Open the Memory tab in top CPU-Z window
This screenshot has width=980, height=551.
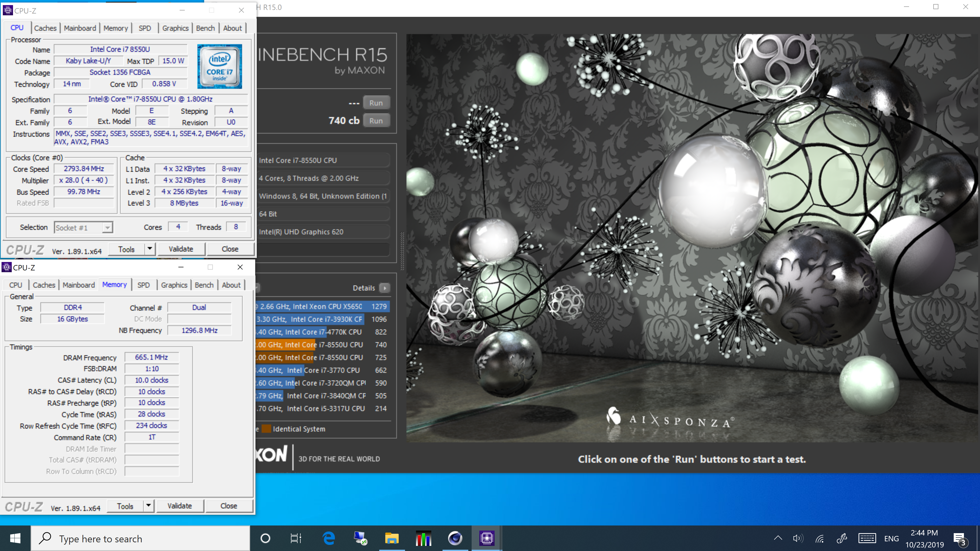(x=116, y=28)
